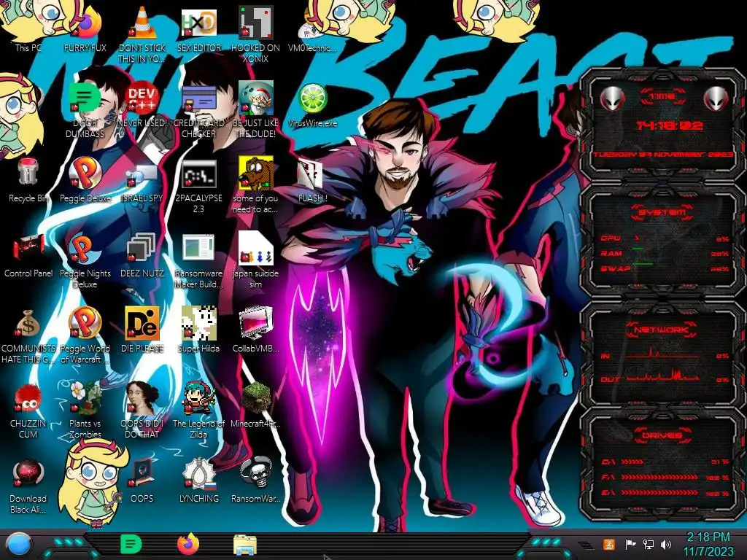Click the network OUT traffic graph

[662, 376]
